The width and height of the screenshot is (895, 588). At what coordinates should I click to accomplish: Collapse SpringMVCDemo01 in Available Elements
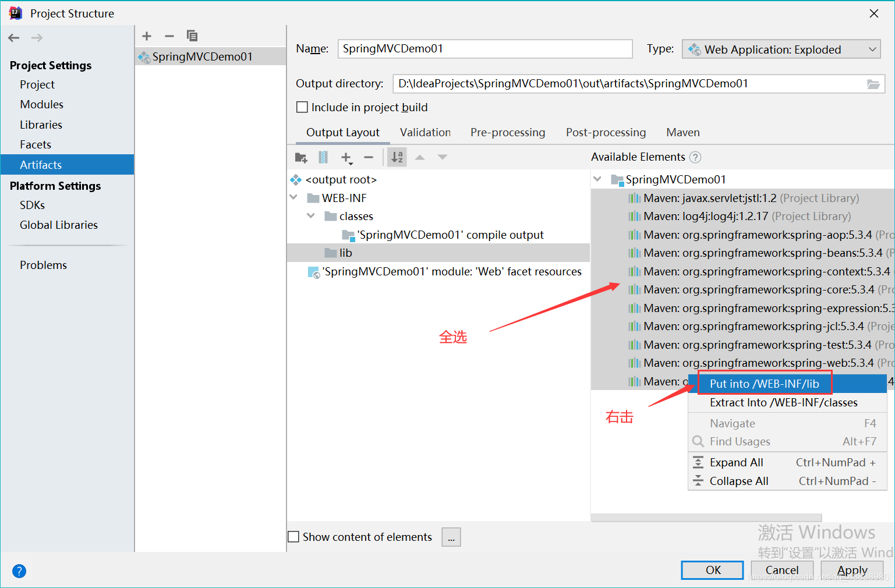pyautogui.click(x=597, y=179)
